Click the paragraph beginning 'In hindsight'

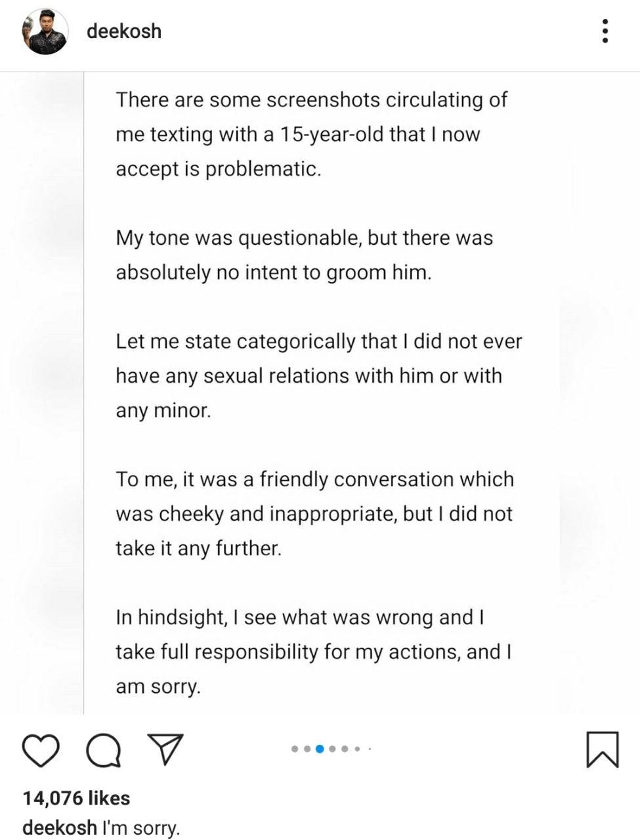(313, 652)
